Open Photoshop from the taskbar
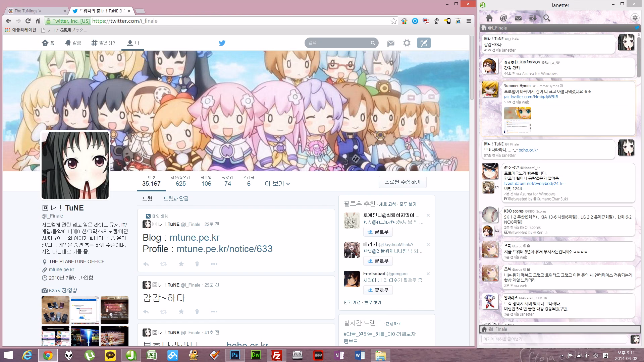This screenshot has height=362, width=644. (x=234, y=355)
